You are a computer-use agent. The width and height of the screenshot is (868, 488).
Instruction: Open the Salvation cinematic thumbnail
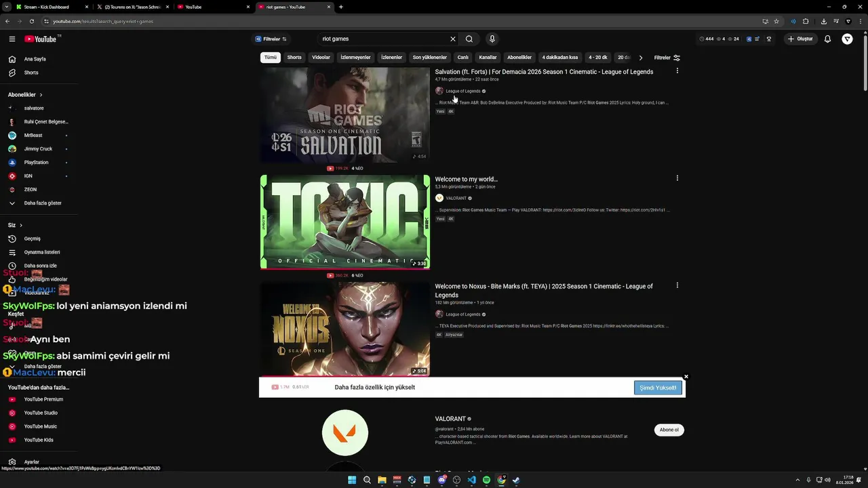coord(345,115)
